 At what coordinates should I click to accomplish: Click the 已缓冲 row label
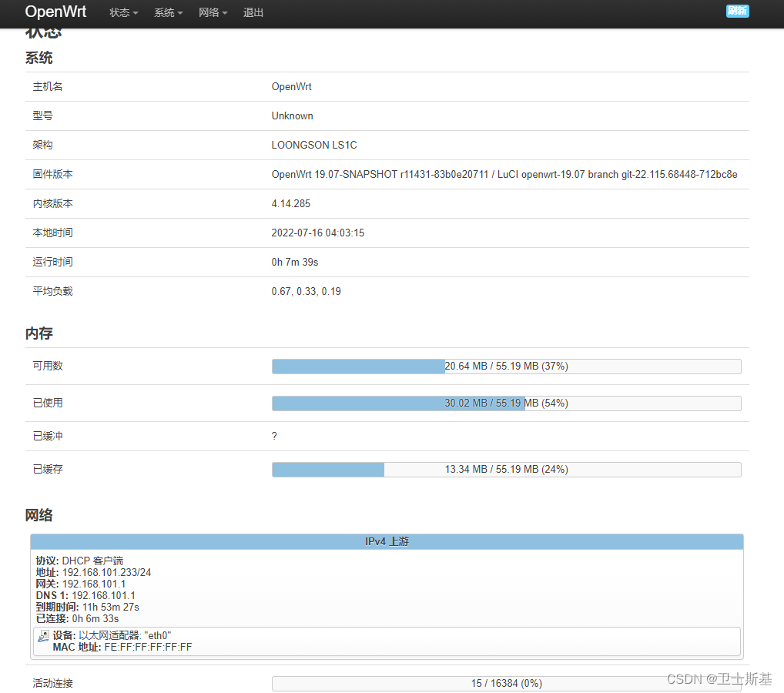tap(48, 437)
